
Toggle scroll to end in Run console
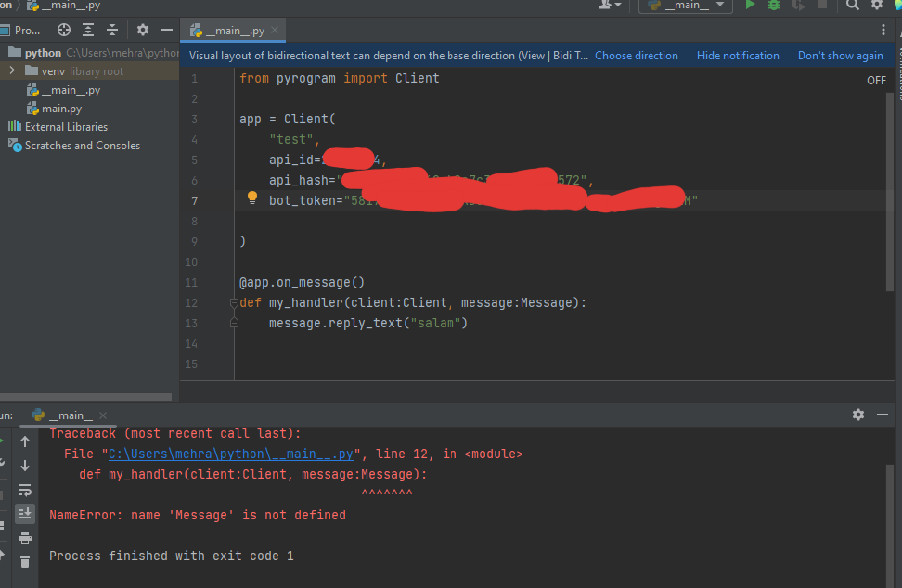pyautogui.click(x=25, y=514)
